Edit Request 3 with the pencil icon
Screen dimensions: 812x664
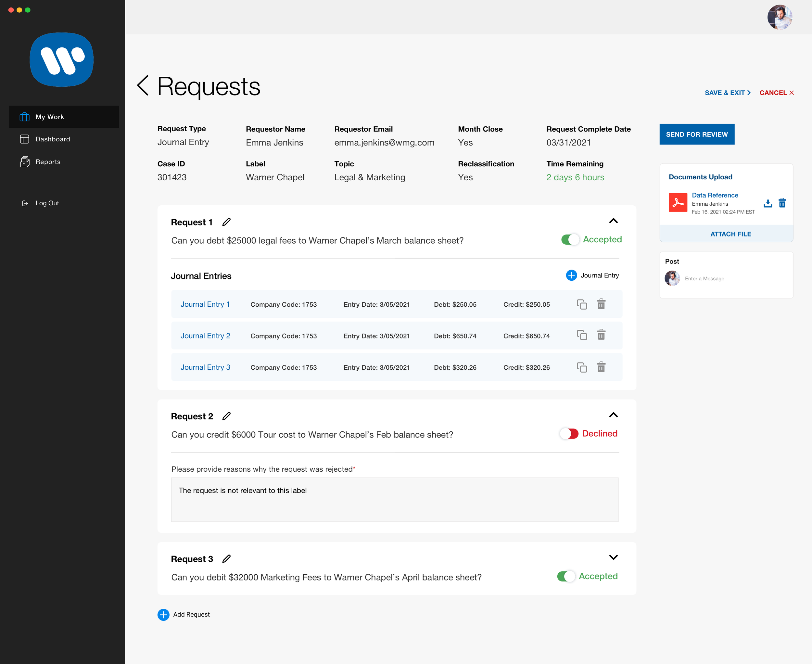(226, 559)
